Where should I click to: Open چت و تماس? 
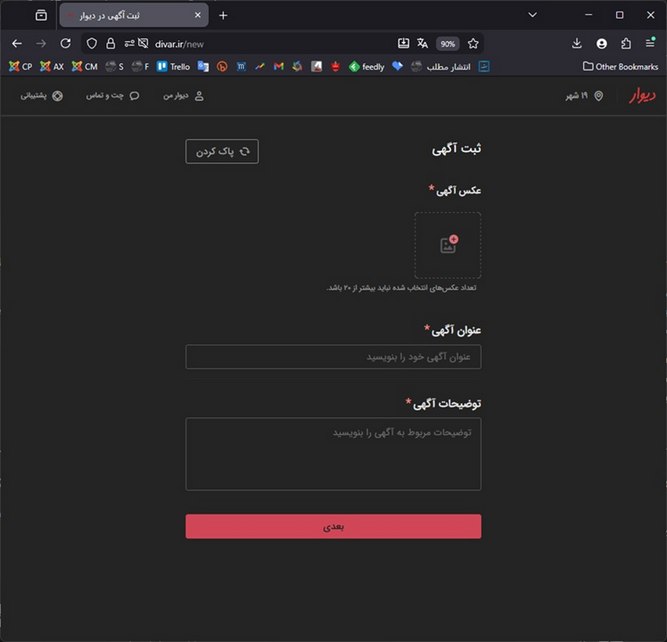pyautogui.click(x=113, y=96)
